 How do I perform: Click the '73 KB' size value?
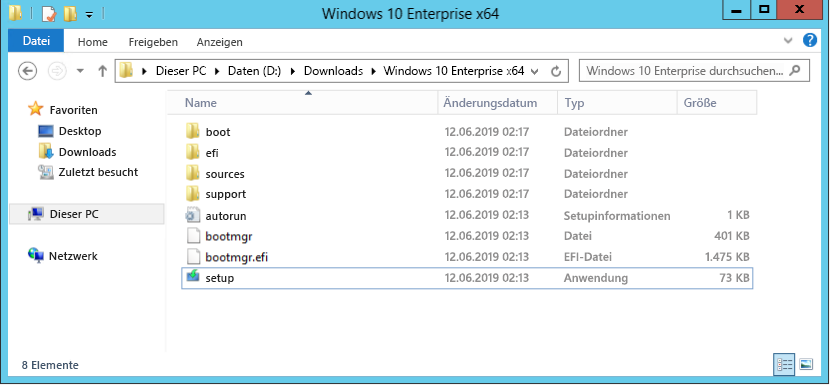pos(734,278)
